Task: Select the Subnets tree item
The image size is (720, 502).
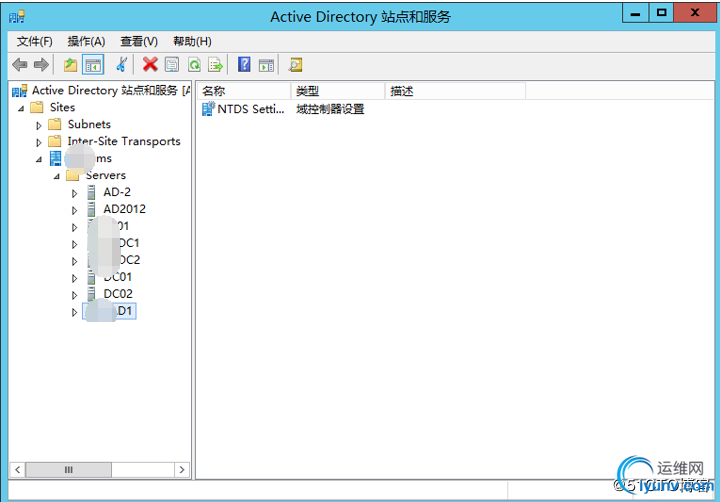Action: click(89, 124)
